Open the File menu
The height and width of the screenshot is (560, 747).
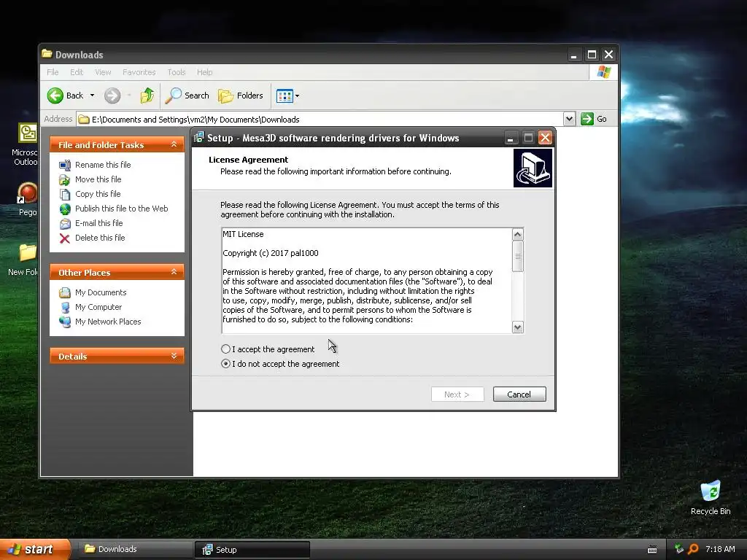click(53, 72)
